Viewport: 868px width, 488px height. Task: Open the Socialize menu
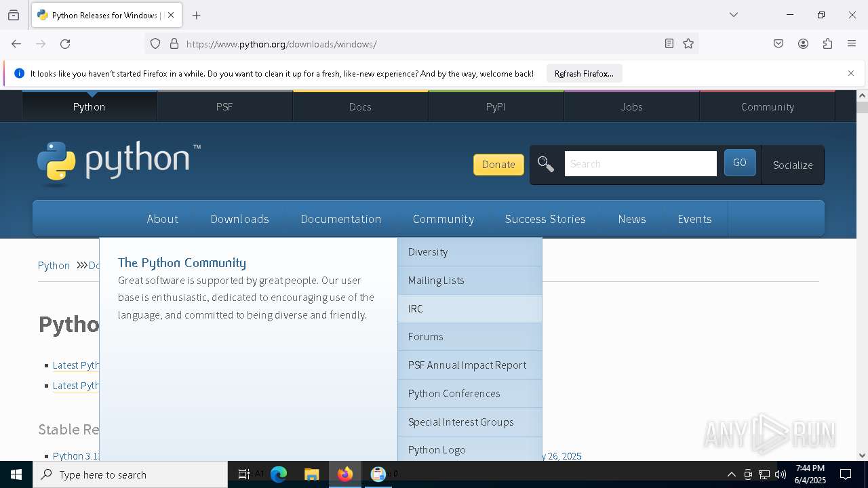point(793,165)
